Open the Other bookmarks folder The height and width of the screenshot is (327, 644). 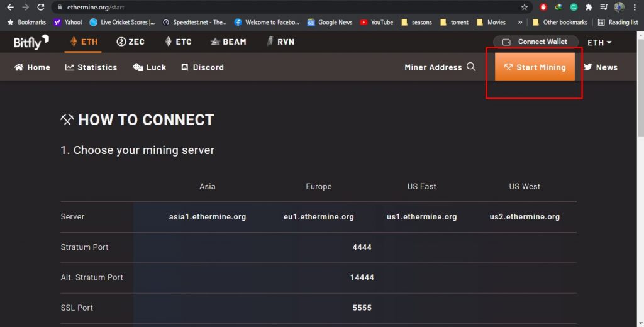(560, 22)
